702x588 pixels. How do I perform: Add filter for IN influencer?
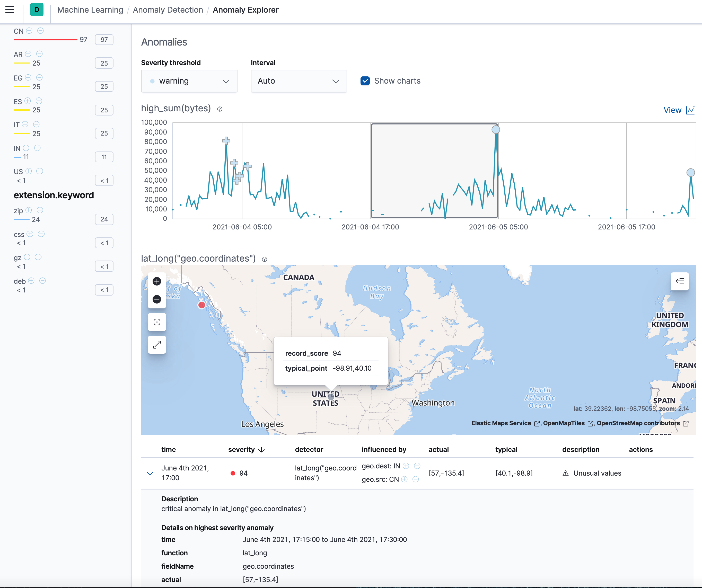tap(27, 148)
